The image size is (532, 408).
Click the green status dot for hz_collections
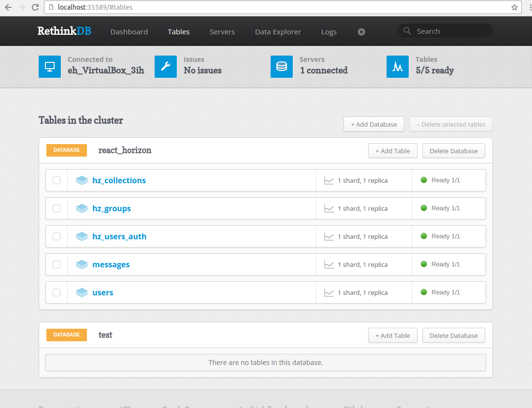[424, 180]
